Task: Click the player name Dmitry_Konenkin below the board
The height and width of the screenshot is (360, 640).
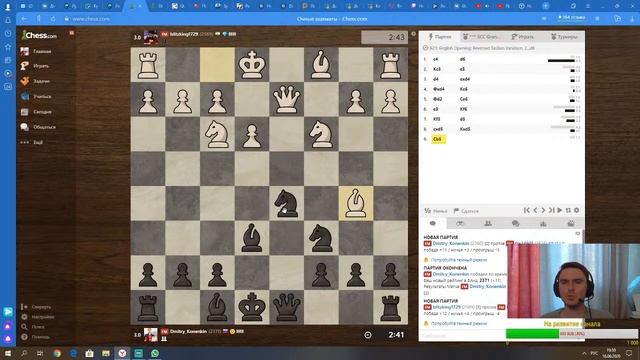Action: (x=189, y=331)
